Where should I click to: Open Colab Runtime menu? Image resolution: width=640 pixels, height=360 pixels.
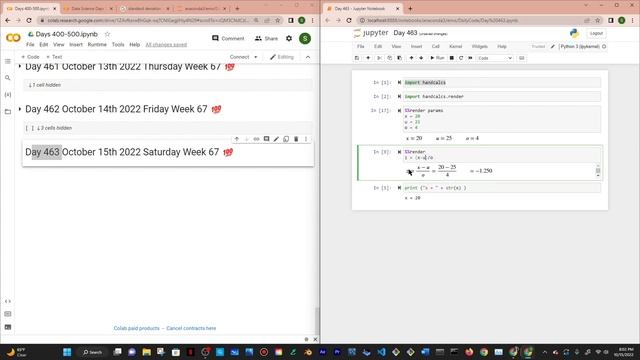click(x=97, y=44)
